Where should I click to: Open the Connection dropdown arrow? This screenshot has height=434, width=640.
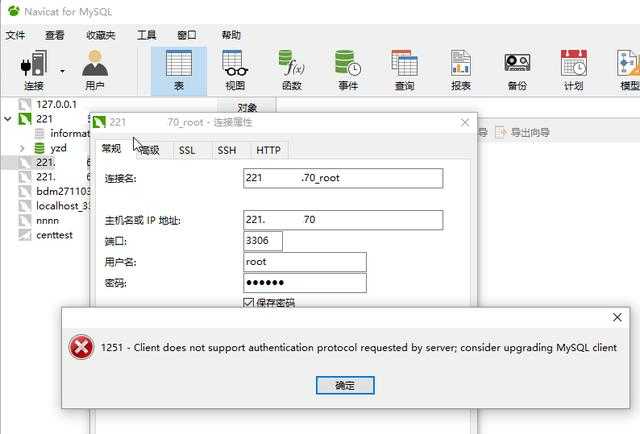(62, 71)
